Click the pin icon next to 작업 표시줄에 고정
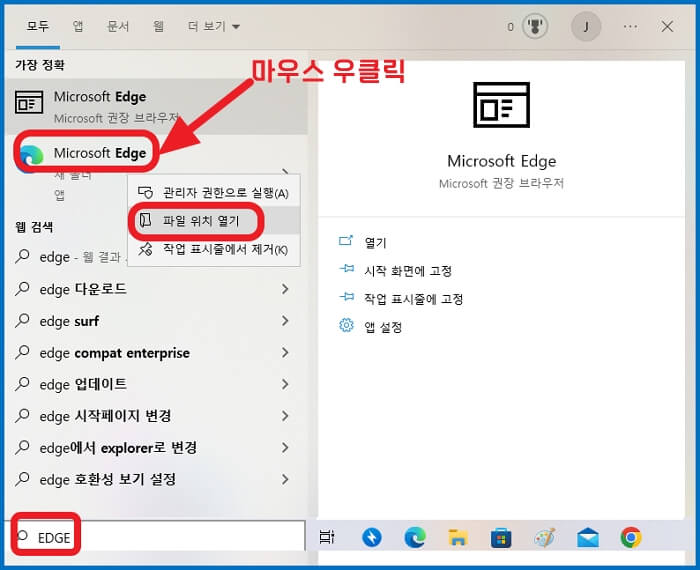Screen dimensions: 700x570 [346, 297]
